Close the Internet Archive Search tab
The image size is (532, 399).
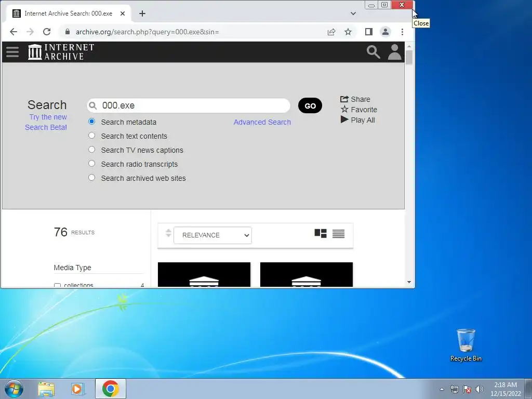pyautogui.click(x=123, y=14)
